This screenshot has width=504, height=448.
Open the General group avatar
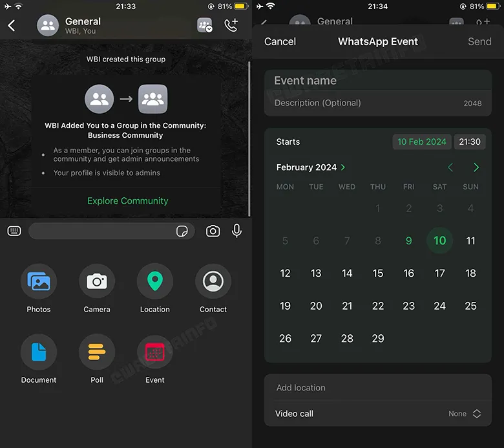click(48, 25)
